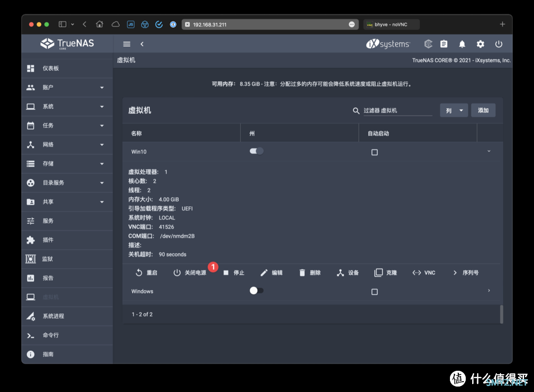Viewport: 534px width, 392px height.
Task: Open the 服务 services page
Action: pos(67,221)
